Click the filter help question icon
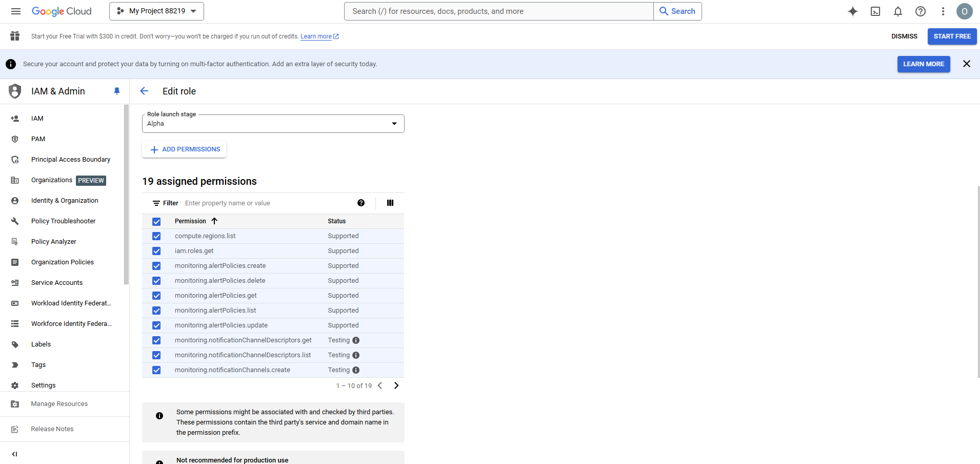The image size is (980, 464). pyautogui.click(x=361, y=203)
